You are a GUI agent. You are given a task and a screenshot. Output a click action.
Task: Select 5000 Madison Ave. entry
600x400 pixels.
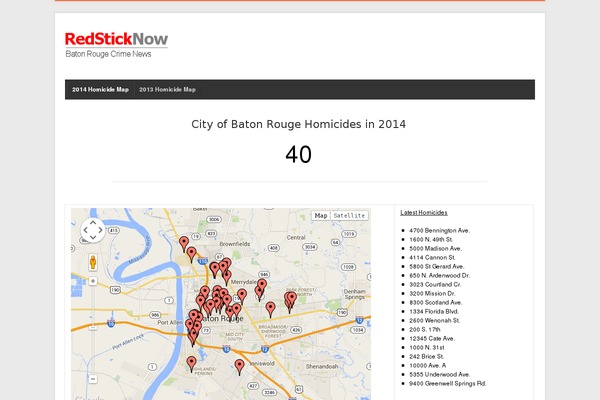coord(435,248)
